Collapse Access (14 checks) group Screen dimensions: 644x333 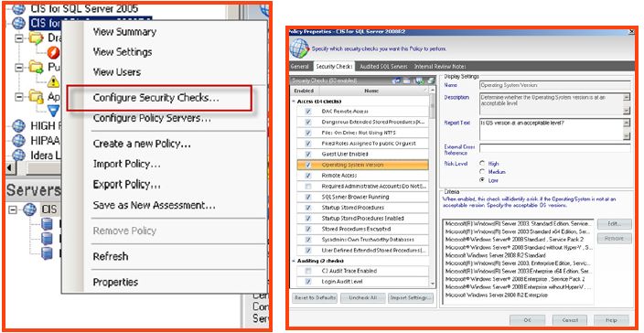click(294, 102)
